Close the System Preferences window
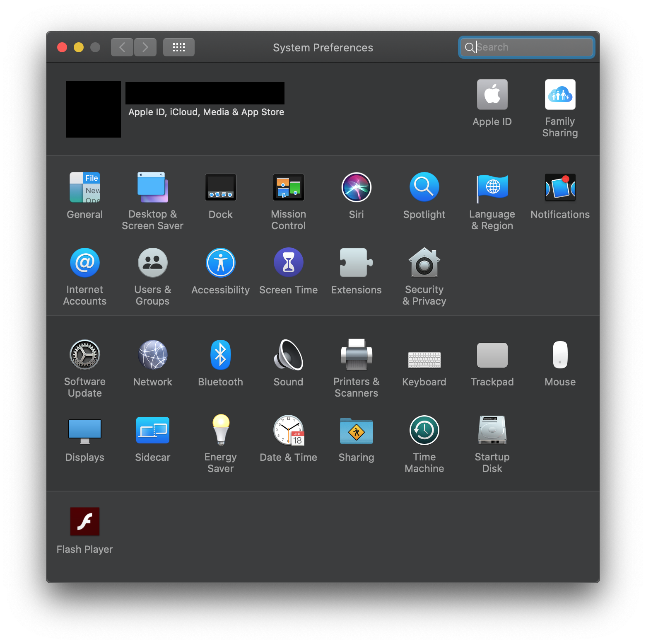The height and width of the screenshot is (644, 646). point(62,47)
